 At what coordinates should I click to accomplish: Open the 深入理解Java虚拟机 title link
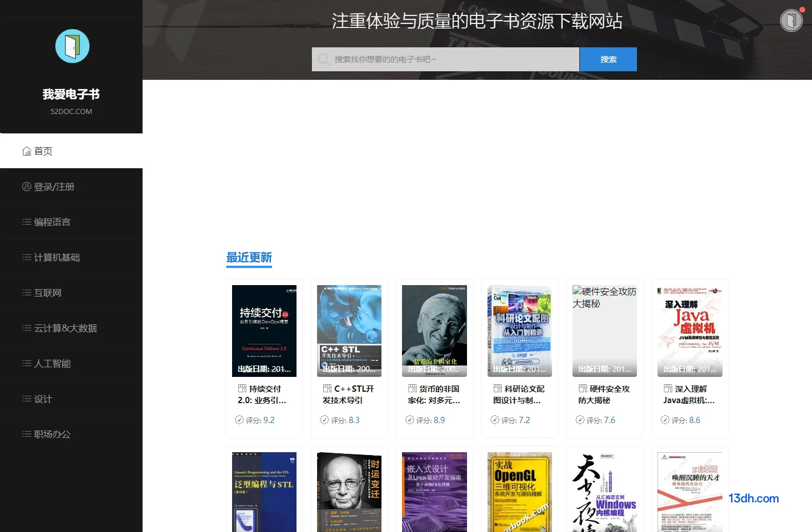(689, 395)
